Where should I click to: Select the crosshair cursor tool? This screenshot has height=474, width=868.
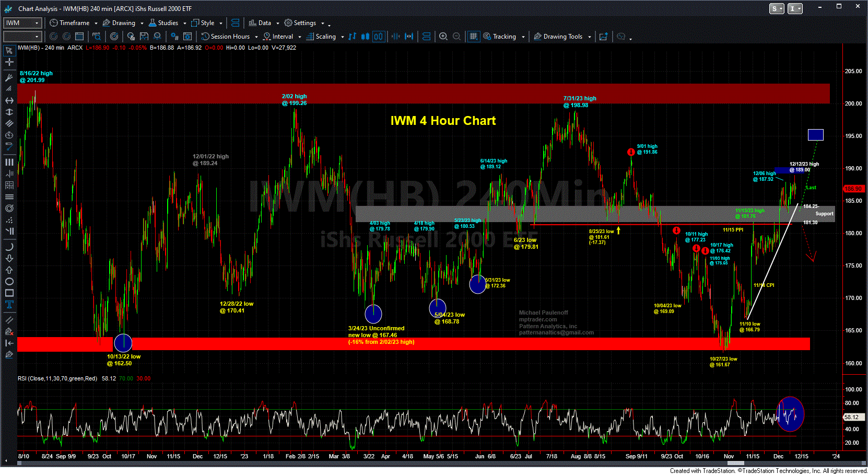9,62
